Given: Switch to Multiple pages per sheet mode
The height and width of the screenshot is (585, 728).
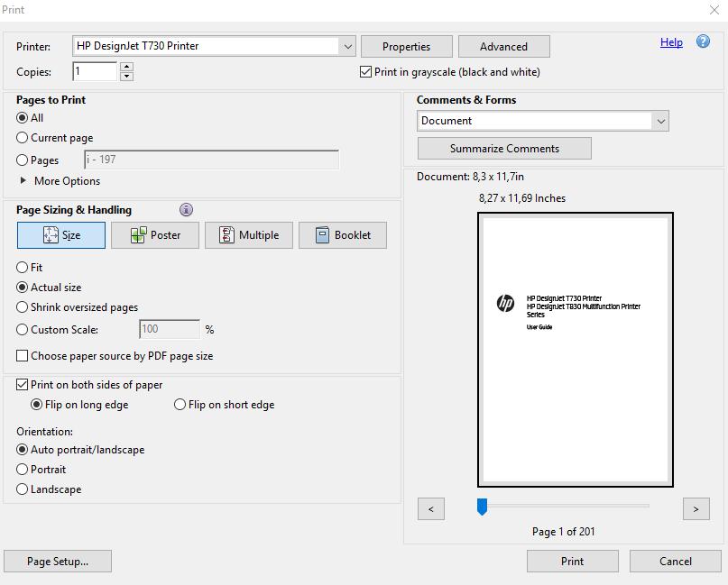Looking at the screenshot, I should pos(249,235).
